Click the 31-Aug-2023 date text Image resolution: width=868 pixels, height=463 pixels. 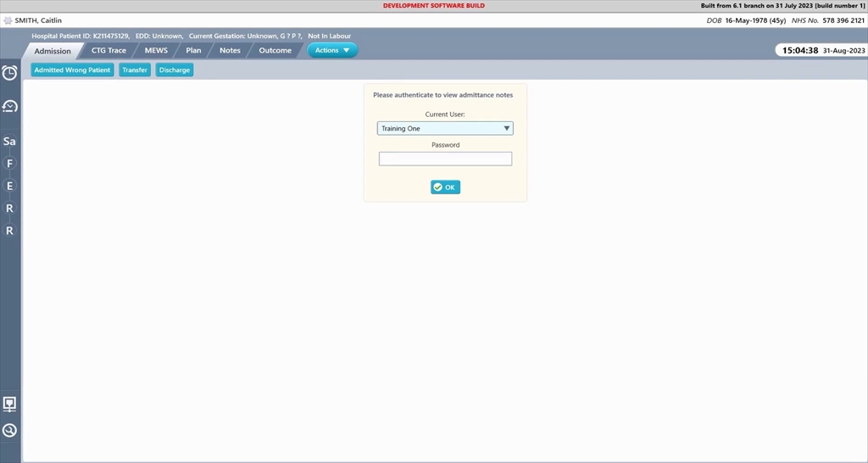(843, 50)
